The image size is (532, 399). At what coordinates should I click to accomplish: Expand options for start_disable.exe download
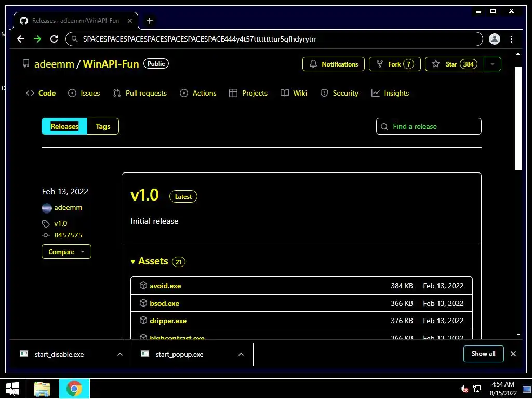coord(120,354)
